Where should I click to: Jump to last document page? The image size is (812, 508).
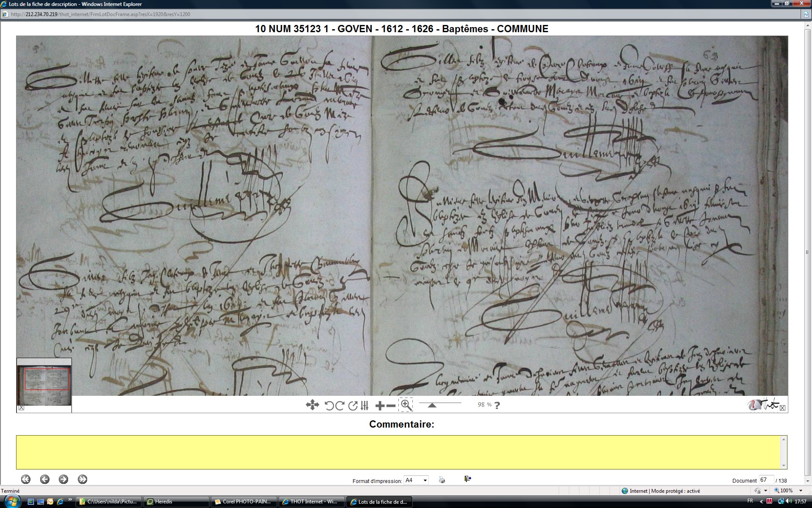(x=82, y=479)
